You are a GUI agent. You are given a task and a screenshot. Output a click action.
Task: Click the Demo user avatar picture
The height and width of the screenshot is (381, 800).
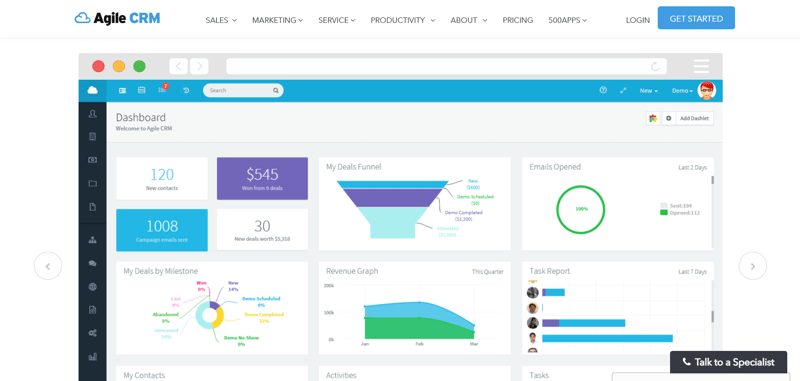click(707, 90)
